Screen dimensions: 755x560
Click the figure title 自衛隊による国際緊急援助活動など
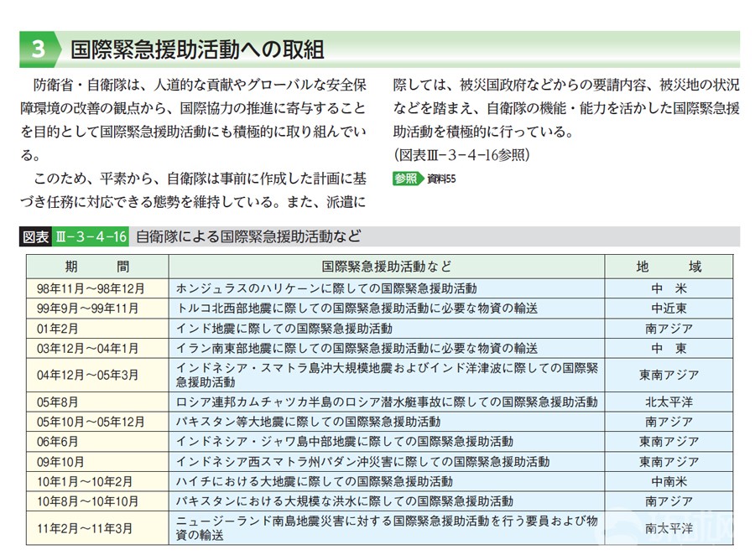(x=248, y=237)
